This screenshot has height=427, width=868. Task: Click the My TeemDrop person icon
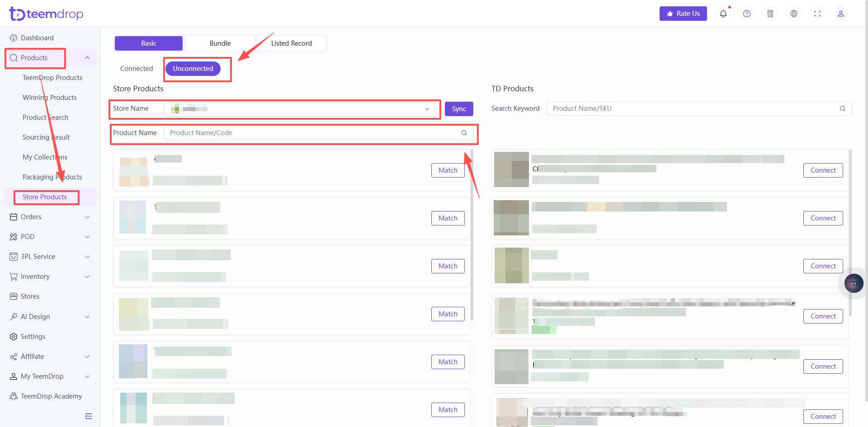click(x=14, y=376)
